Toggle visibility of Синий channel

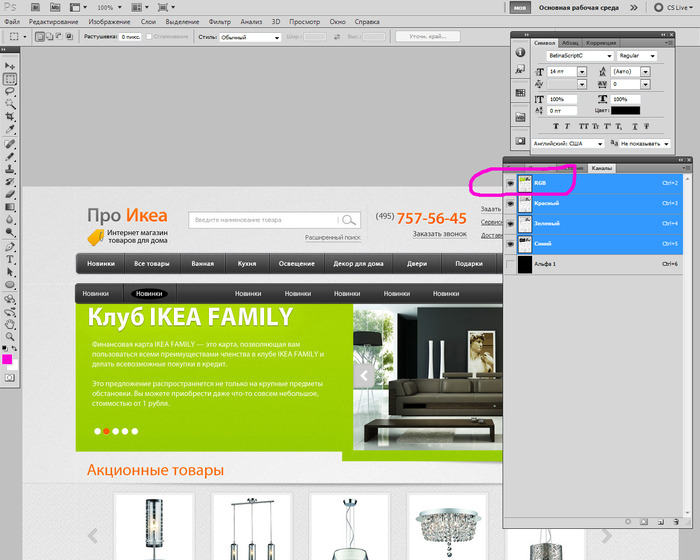pyautogui.click(x=510, y=244)
